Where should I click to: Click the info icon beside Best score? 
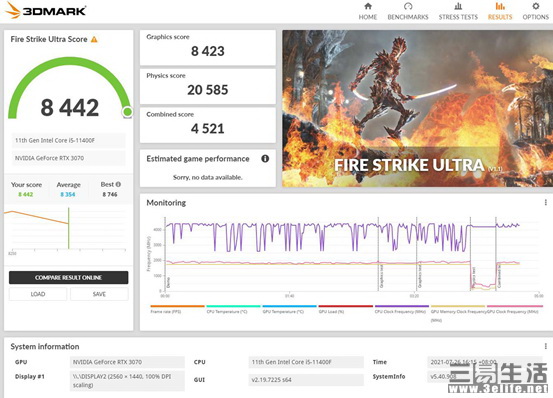coord(118,184)
